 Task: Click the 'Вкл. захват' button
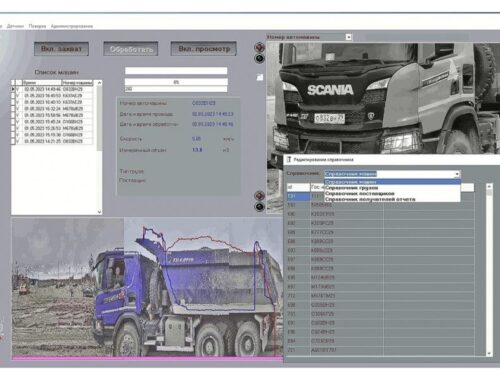click(61, 49)
